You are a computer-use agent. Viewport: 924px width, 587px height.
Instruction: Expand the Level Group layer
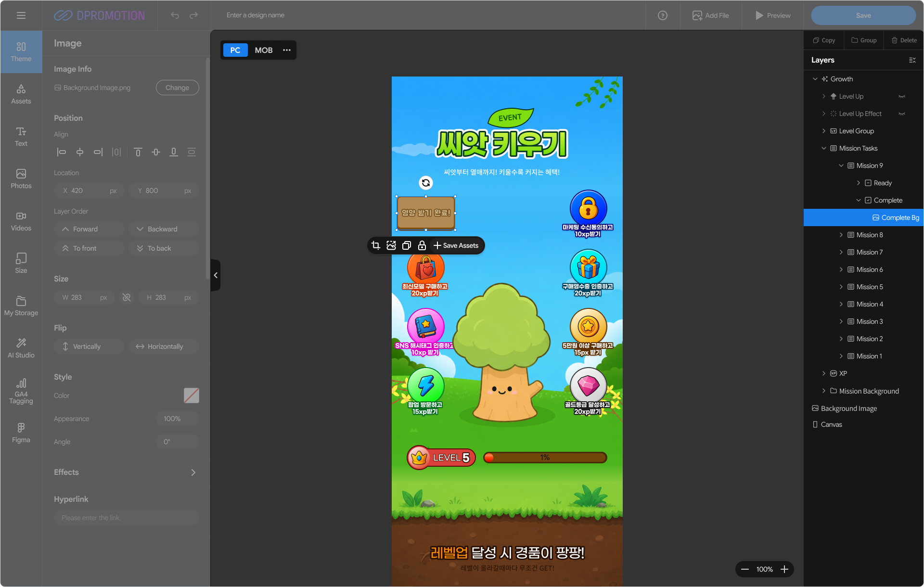pyautogui.click(x=823, y=131)
